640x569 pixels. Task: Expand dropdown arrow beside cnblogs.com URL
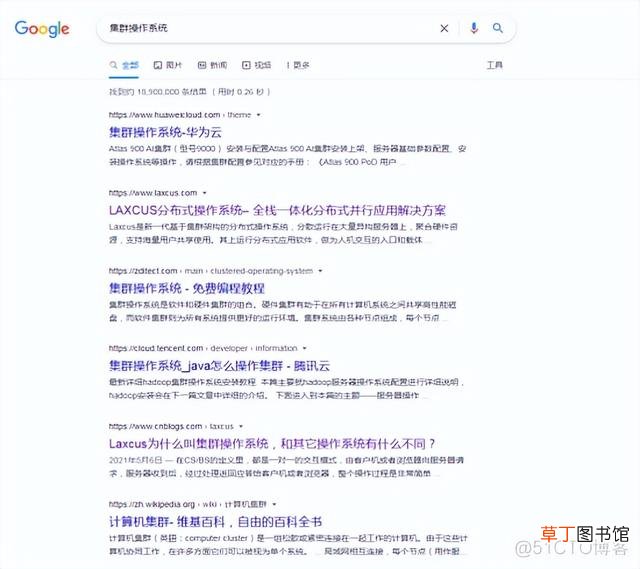(x=241, y=427)
